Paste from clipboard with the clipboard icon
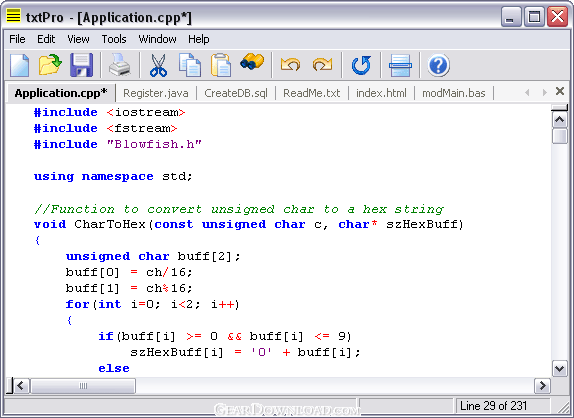This screenshot has height=418, width=574. (221, 65)
